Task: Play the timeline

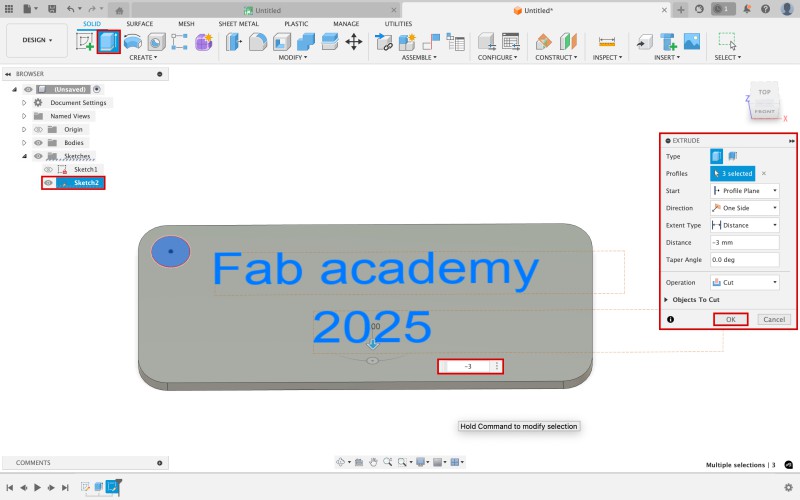Action: [x=37, y=488]
